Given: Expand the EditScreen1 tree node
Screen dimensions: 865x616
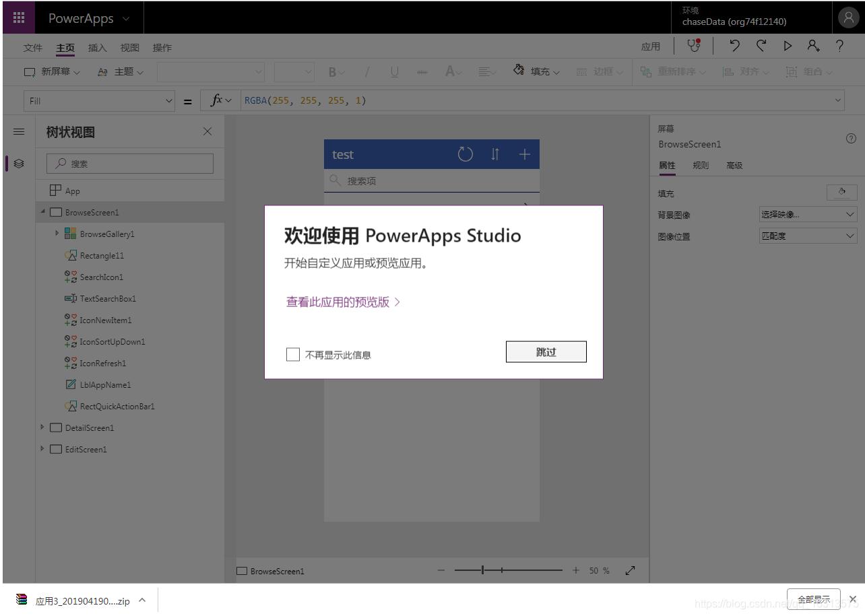Looking at the screenshot, I should click(x=42, y=449).
